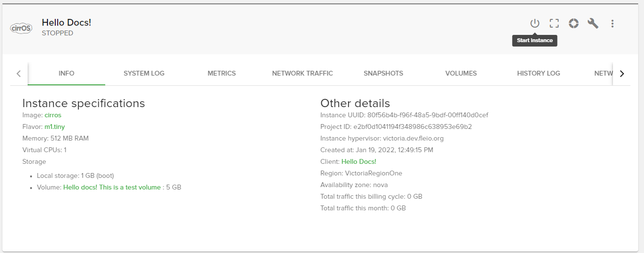Switch to the SYSTEM LOG tab
The width and height of the screenshot is (644, 253).
pos(144,74)
